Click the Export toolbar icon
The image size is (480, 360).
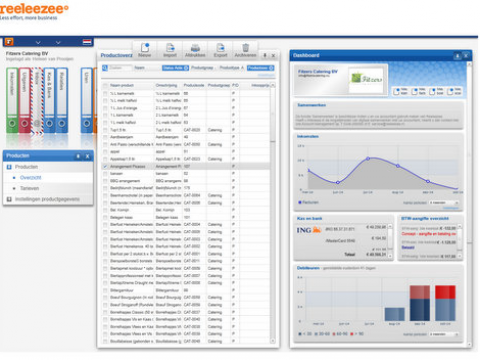click(220, 48)
